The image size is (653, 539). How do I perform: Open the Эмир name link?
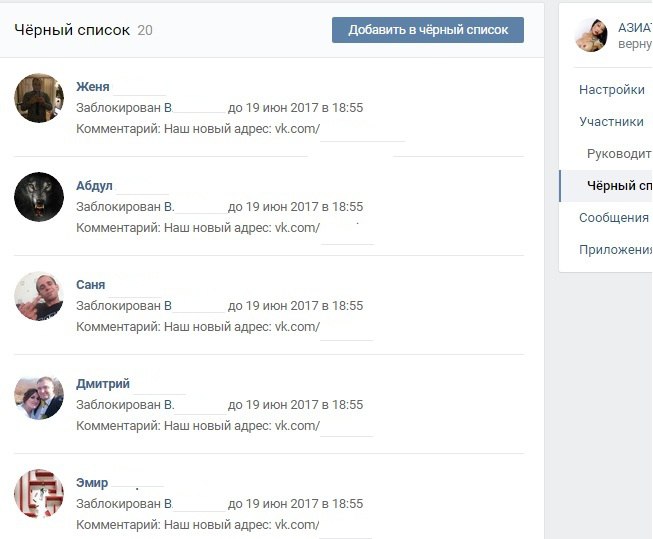92,483
